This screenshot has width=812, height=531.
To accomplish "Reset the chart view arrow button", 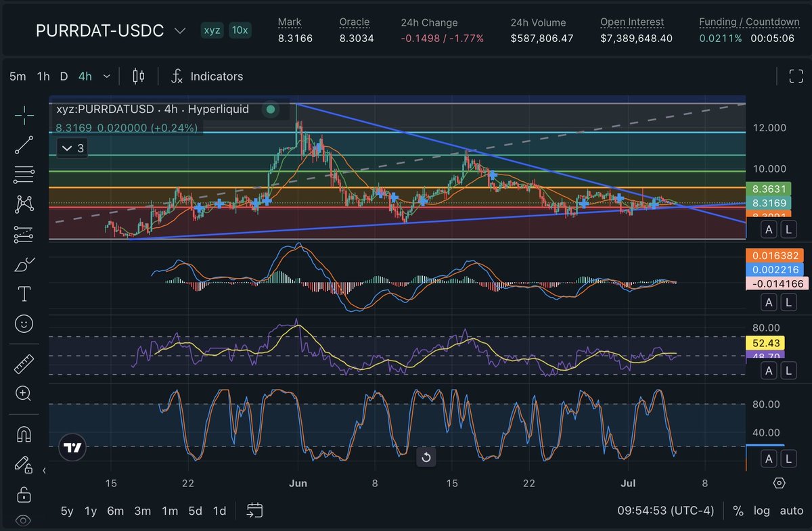I will pos(426,458).
